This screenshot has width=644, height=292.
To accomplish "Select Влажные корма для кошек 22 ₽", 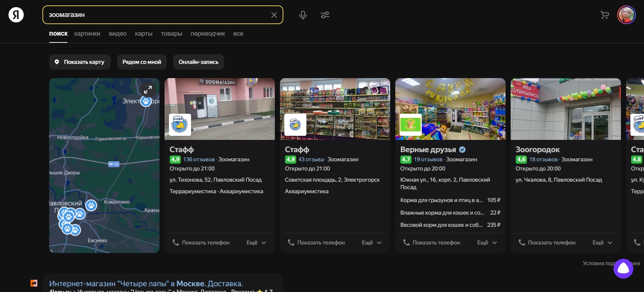I will tap(450, 213).
